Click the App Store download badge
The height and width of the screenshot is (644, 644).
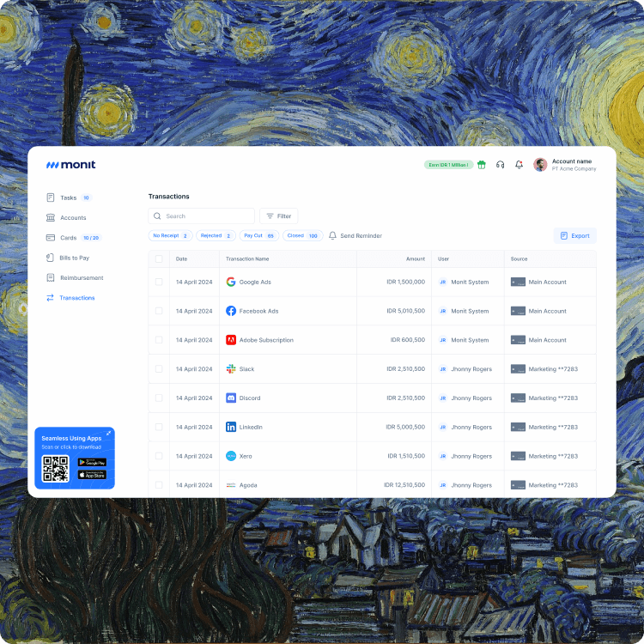point(92,475)
